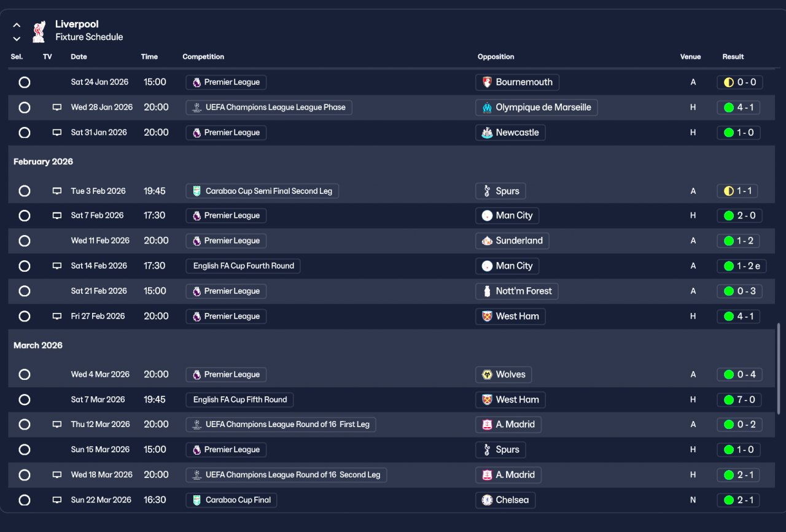The image size is (786, 532).
Task: Mark the Nott'm Forest fixture selector
Action: [x=25, y=291]
